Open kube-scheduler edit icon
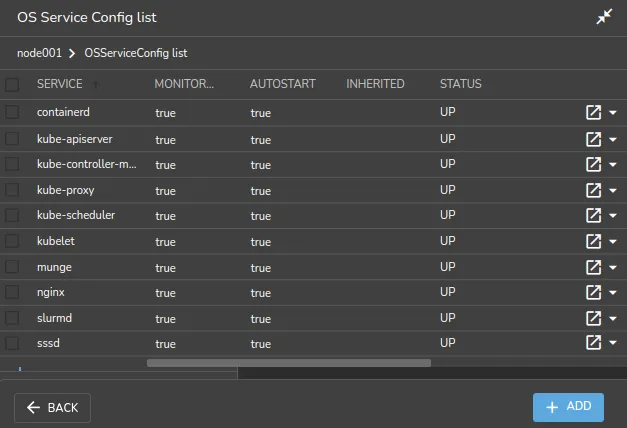The width and height of the screenshot is (627, 428). [593, 215]
